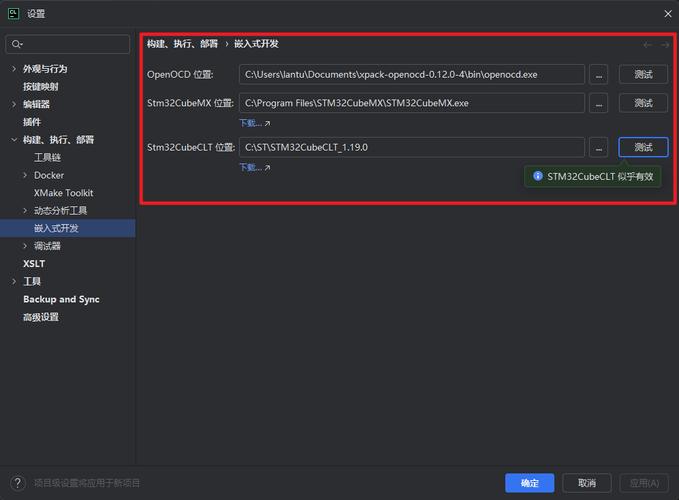Click the Stm32CubeMX 位置 path field
679x500 pixels.
[x=412, y=103]
